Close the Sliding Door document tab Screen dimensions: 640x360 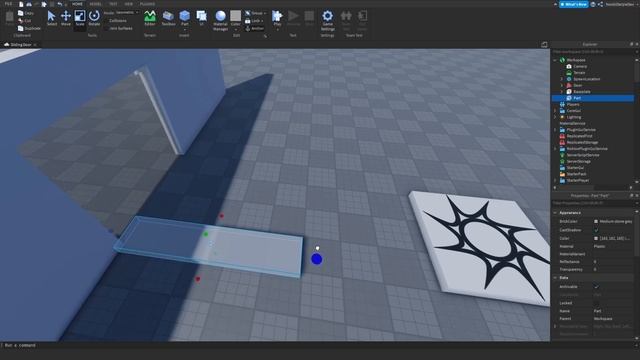point(35,45)
